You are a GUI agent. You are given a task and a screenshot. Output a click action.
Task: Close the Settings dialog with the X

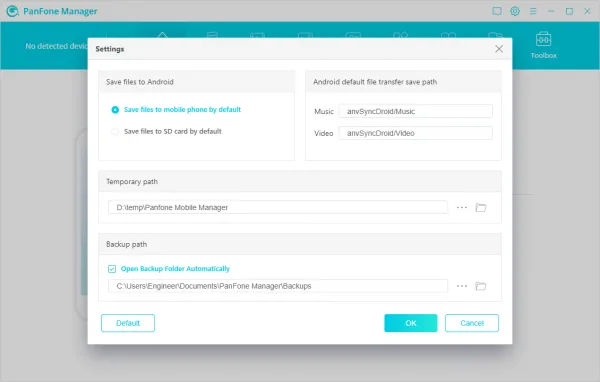(x=499, y=49)
